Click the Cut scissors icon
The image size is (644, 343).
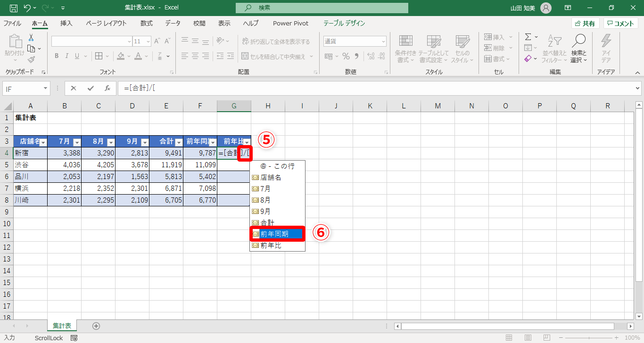(x=31, y=37)
